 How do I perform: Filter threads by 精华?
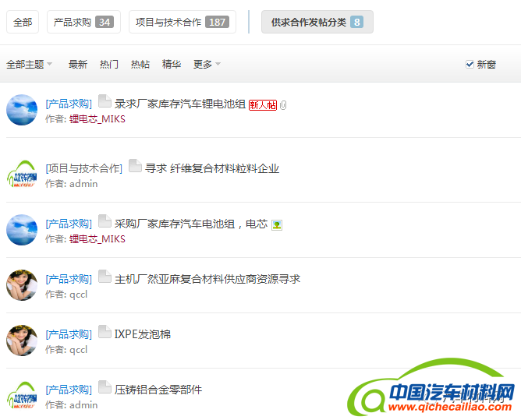[x=172, y=65]
